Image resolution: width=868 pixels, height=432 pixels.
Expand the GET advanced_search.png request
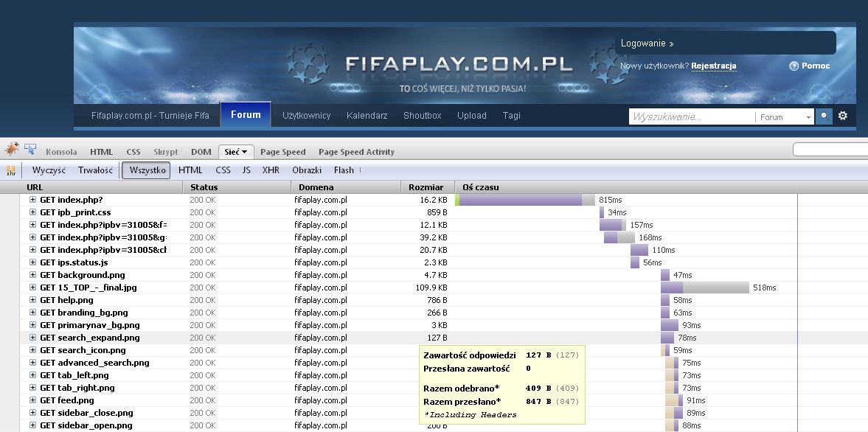pyautogui.click(x=32, y=363)
